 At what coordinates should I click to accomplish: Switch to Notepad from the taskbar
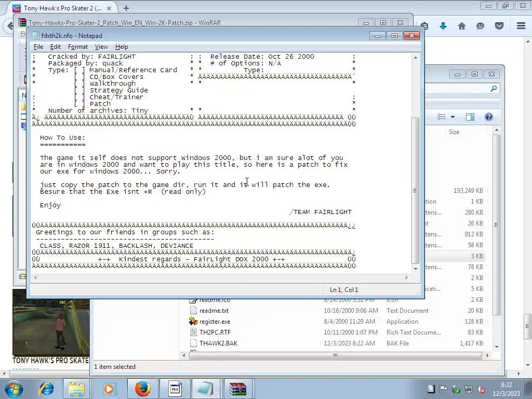click(x=206, y=389)
